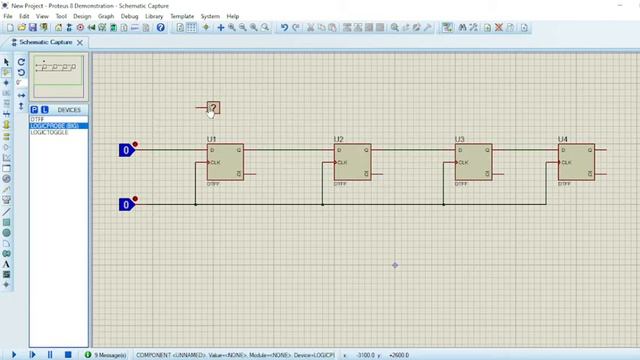Open the Design menu

82,16
